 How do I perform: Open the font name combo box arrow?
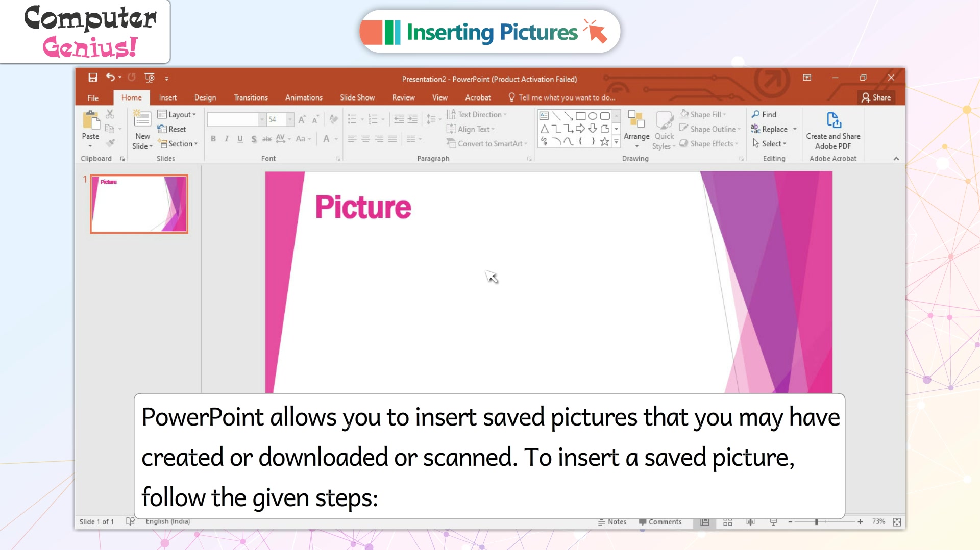point(262,119)
